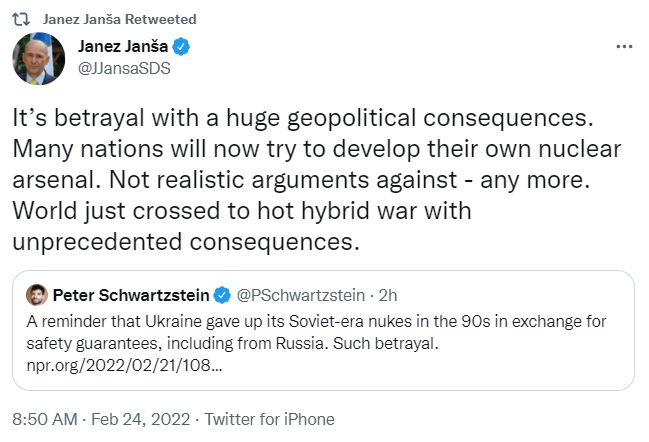Open Peter Schwartzstein's name in quoted tweet
The width and height of the screenshot is (649, 442).
[131, 295]
